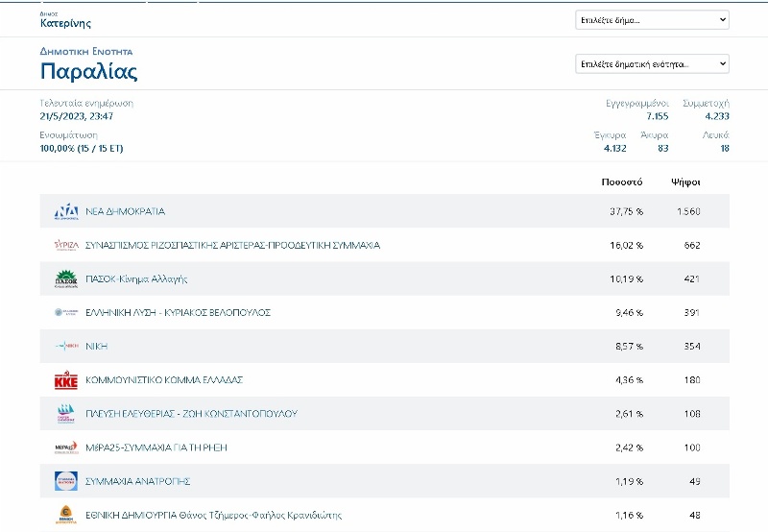Image resolution: width=768 pixels, height=532 pixels.
Task: Click the 421 votes value
Action: [692, 278]
